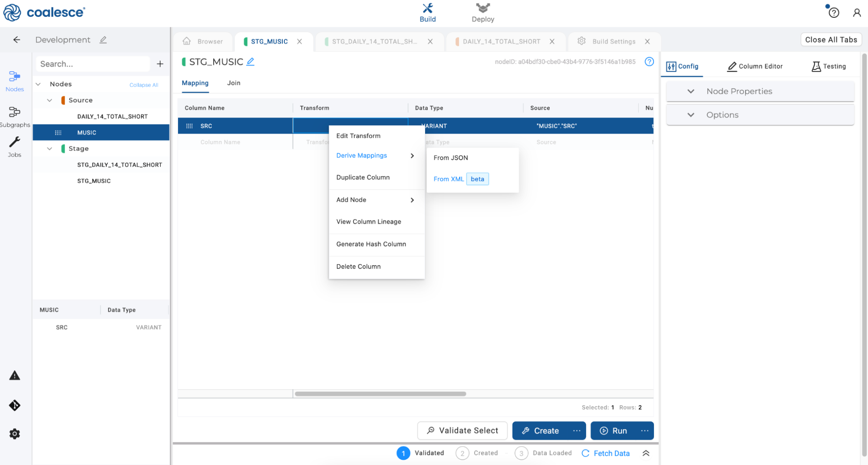Image resolution: width=868 pixels, height=465 pixels.
Task: Click the add node plus icon
Action: click(x=160, y=64)
